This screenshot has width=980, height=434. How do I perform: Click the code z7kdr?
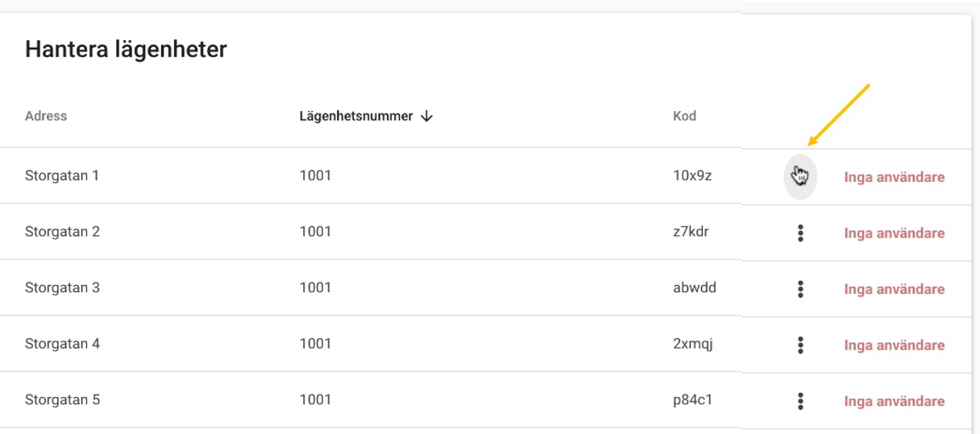click(691, 232)
